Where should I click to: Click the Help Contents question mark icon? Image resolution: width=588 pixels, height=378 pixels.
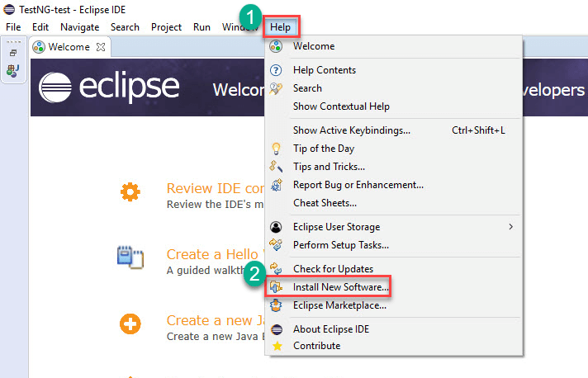(277, 70)
